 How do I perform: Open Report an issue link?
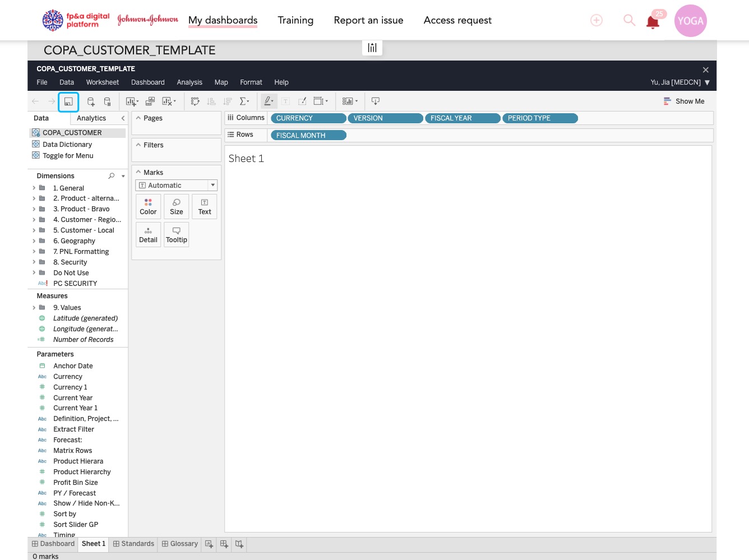368,20
